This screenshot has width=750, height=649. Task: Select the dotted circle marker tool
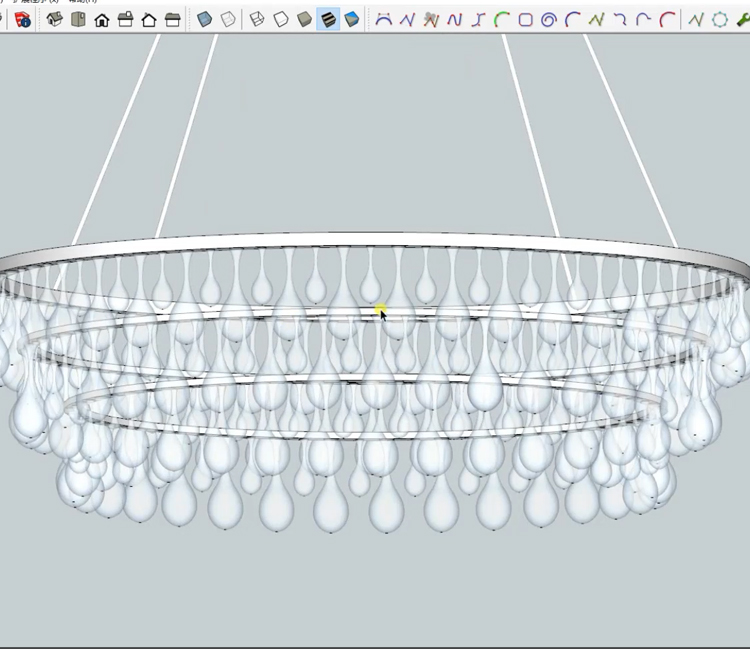click(x=719, y=20)
